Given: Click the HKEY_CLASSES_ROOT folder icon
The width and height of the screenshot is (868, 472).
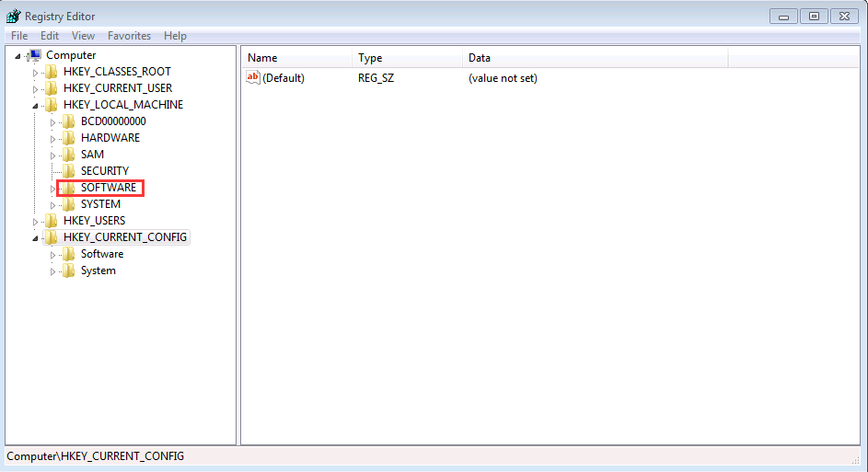Looking at the screenshot, I should click(51, 72).
